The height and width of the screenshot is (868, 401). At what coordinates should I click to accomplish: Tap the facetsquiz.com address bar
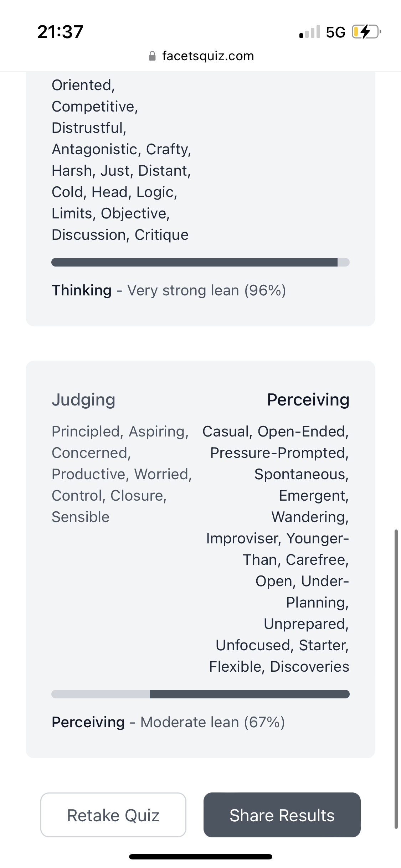(208, 56)
